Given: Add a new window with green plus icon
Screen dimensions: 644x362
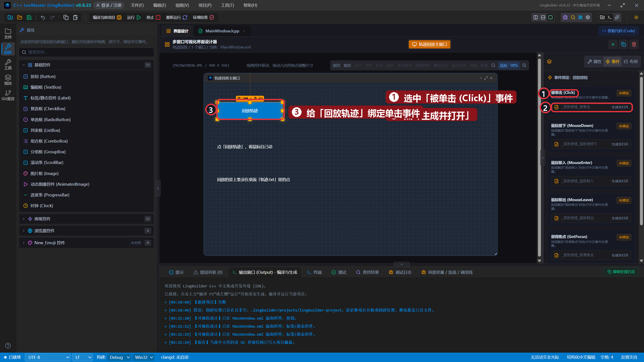Looking at the screenshot, I should click(x=613, y=44).
